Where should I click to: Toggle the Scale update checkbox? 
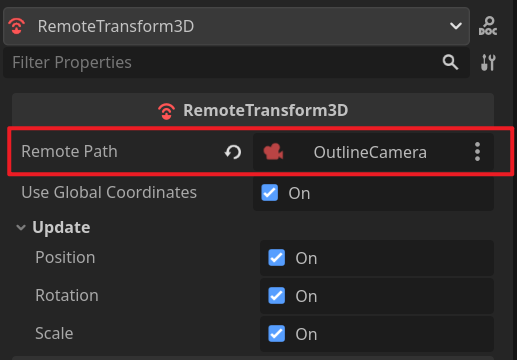tap(276, 334)
